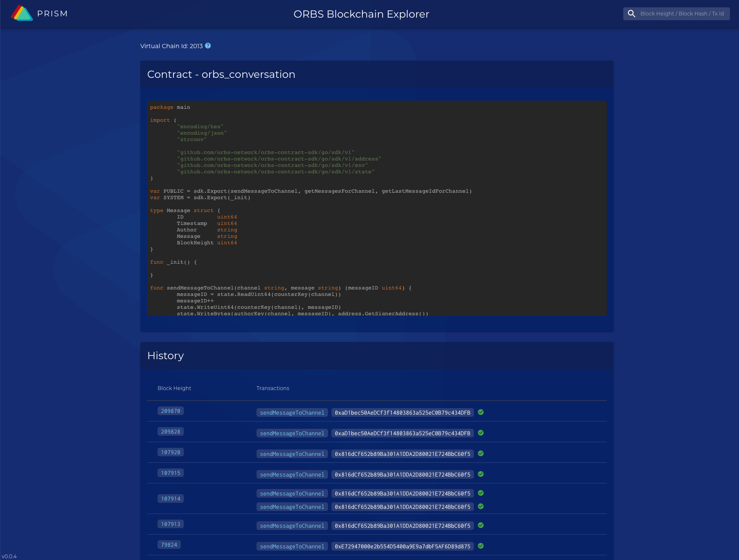Open block height 209870
Screen dimensions: 739x560
(x=170, y=411)
